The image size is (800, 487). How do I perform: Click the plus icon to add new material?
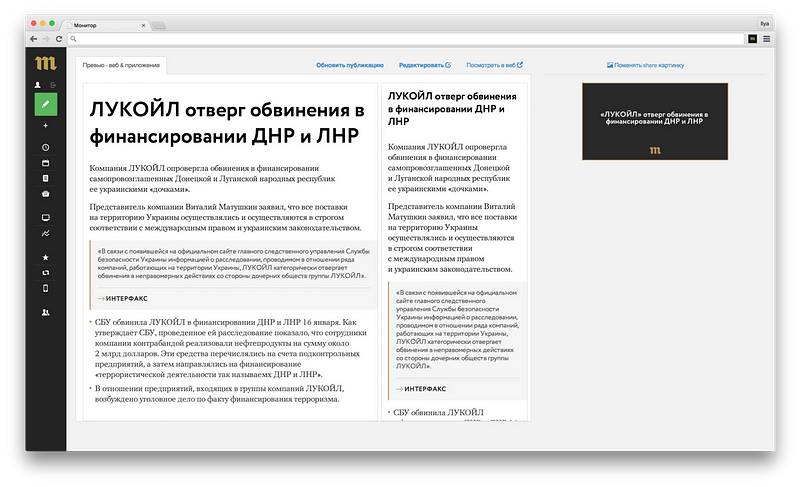(x=45, y=125)
